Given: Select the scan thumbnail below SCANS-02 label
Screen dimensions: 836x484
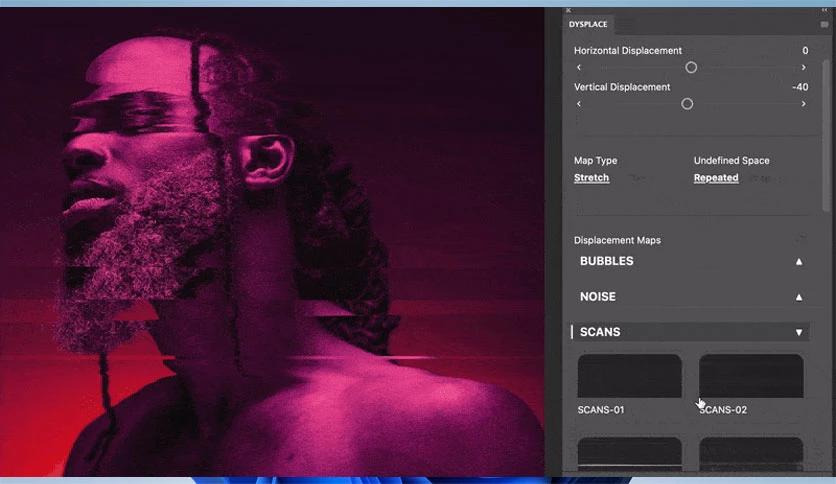Looking at the screenshot, I should [x=751, y=454].
